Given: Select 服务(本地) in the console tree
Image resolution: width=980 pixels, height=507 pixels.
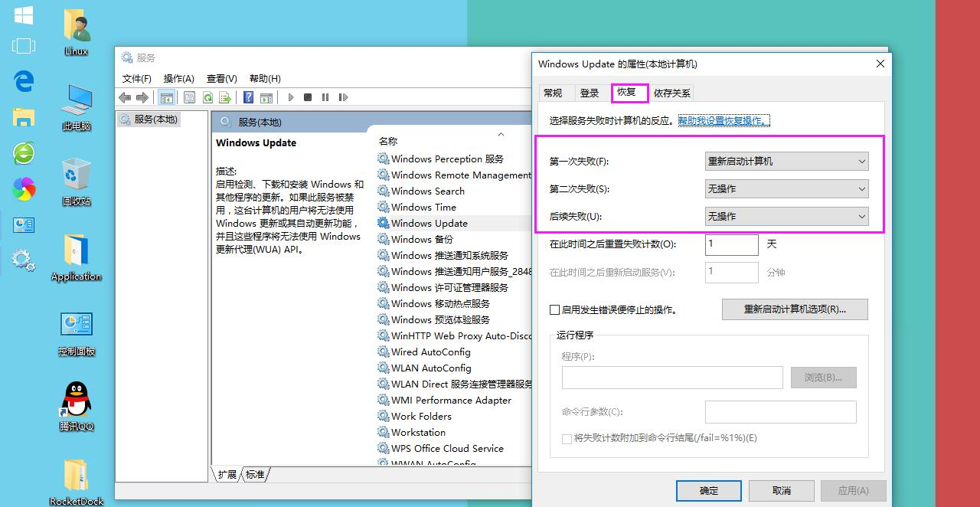Looking at the screenshot, I should pos(149,119).
